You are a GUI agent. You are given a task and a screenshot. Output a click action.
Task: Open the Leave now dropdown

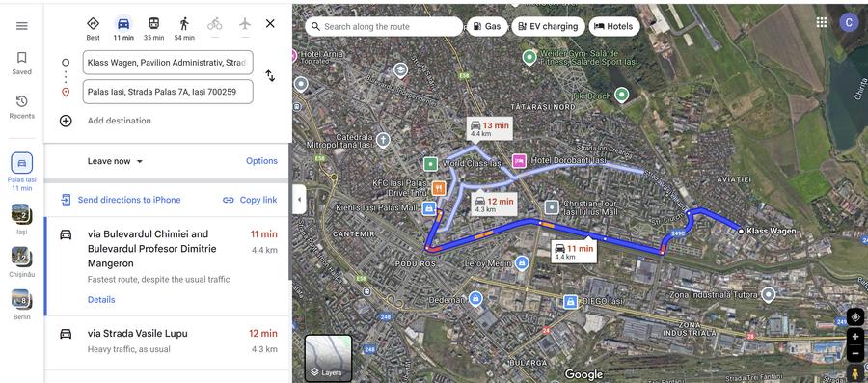click(x=115, y=161)
